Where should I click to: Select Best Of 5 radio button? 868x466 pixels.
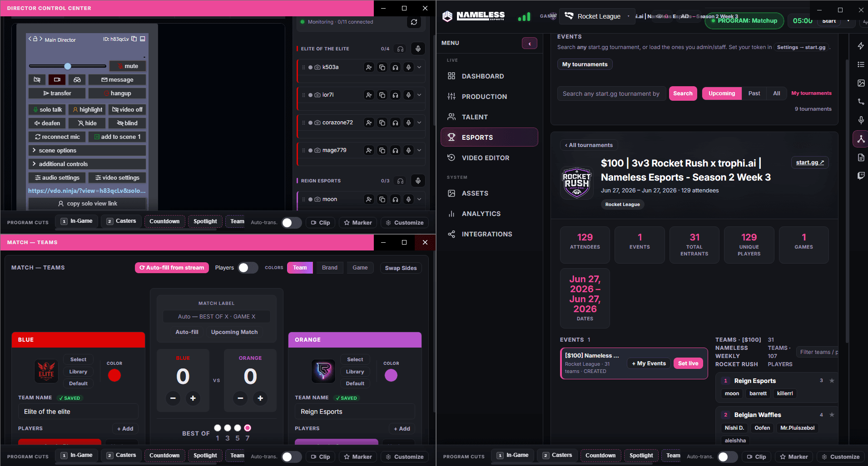238,428
